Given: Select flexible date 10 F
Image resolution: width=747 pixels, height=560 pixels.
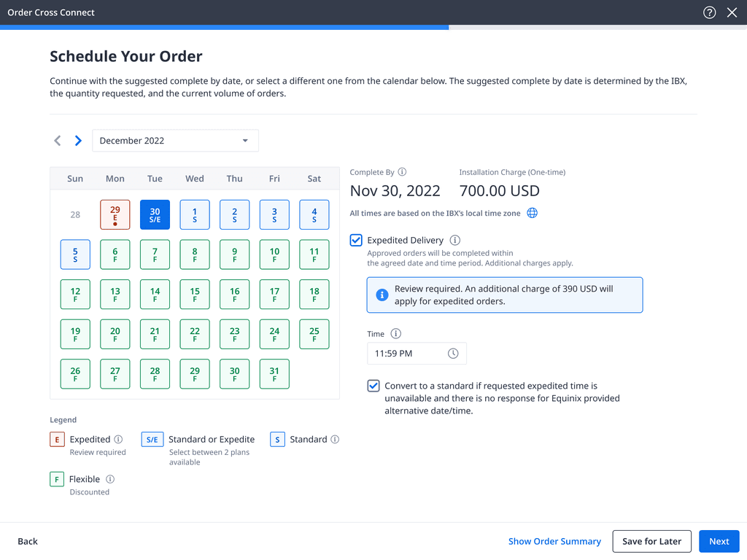Looking at the screenshot, I should 274,254.
